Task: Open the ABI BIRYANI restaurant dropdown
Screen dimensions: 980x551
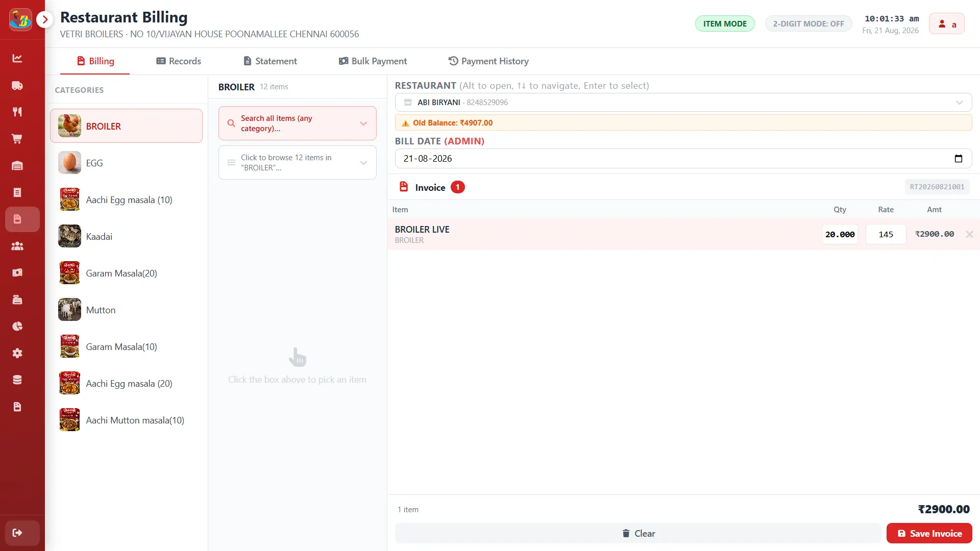Action: click(x=683, y=102)
